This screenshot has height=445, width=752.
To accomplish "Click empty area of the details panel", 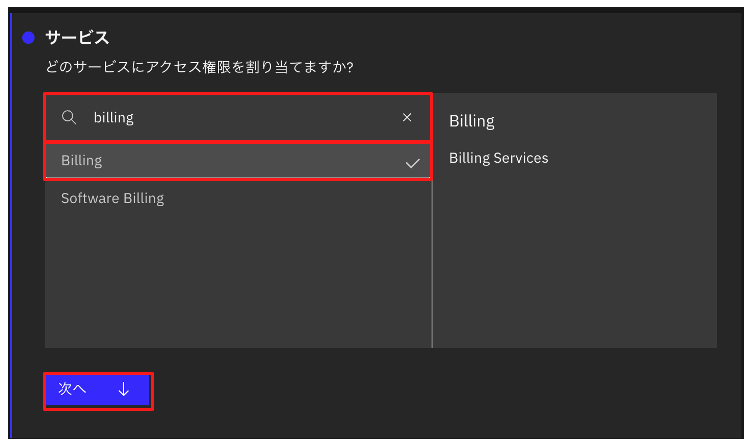I will click(575, 260).
